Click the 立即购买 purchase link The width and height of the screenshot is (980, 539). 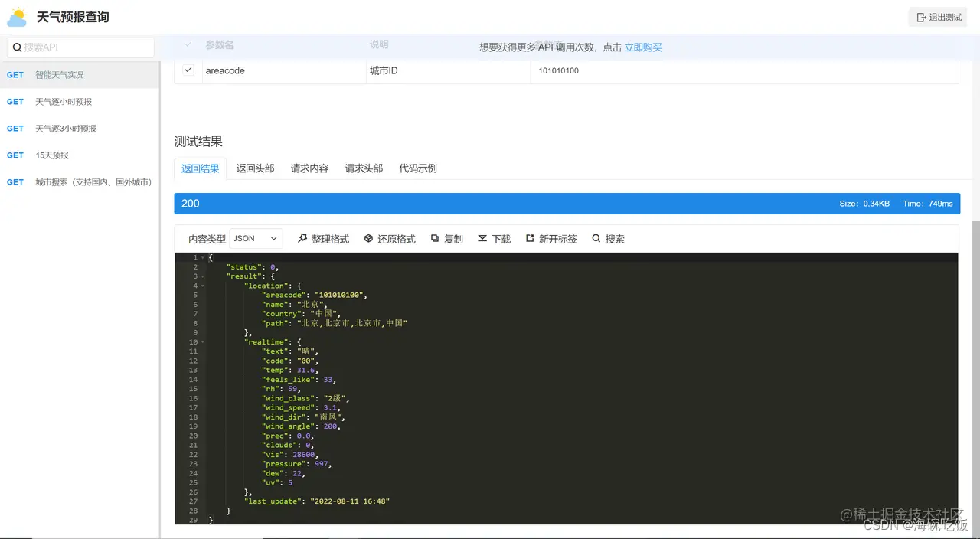coord(642,47)
